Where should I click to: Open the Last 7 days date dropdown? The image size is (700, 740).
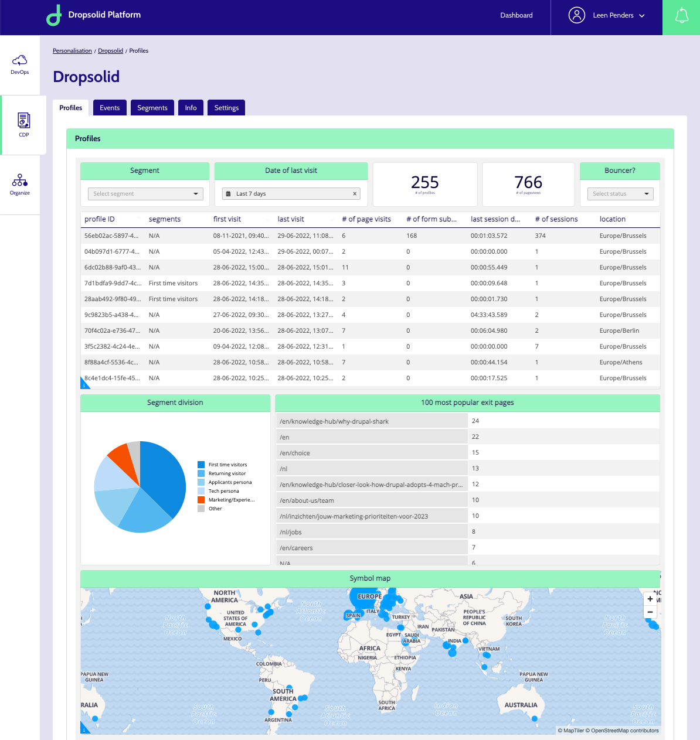291,194
